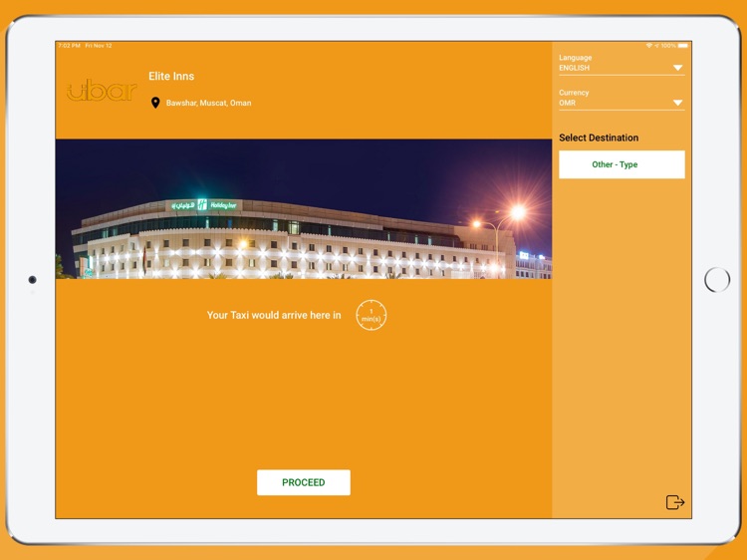Click the Currency label

pyautogui.click(x=574, y=93)
